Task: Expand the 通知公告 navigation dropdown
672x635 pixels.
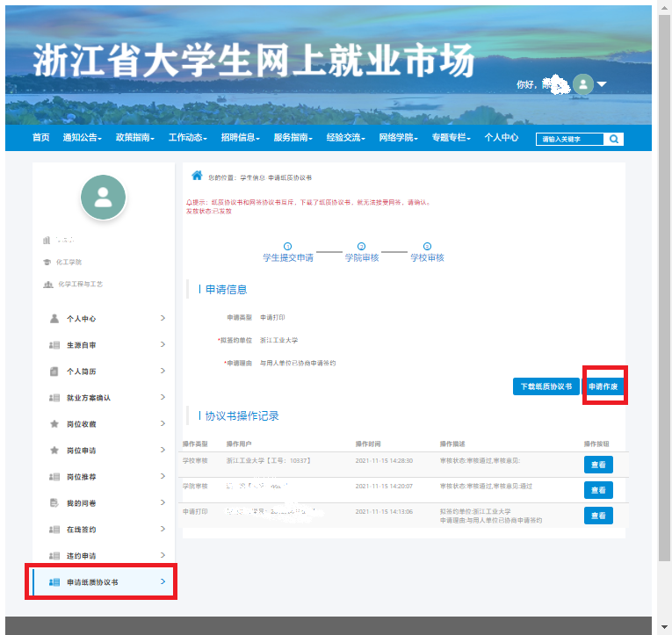Action: point(83,138)
